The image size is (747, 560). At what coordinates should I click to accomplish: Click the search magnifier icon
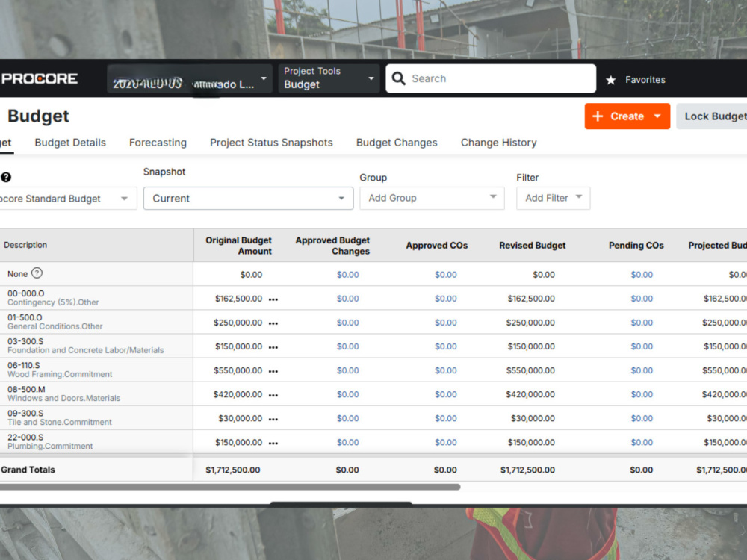click(x=399, y=78)
